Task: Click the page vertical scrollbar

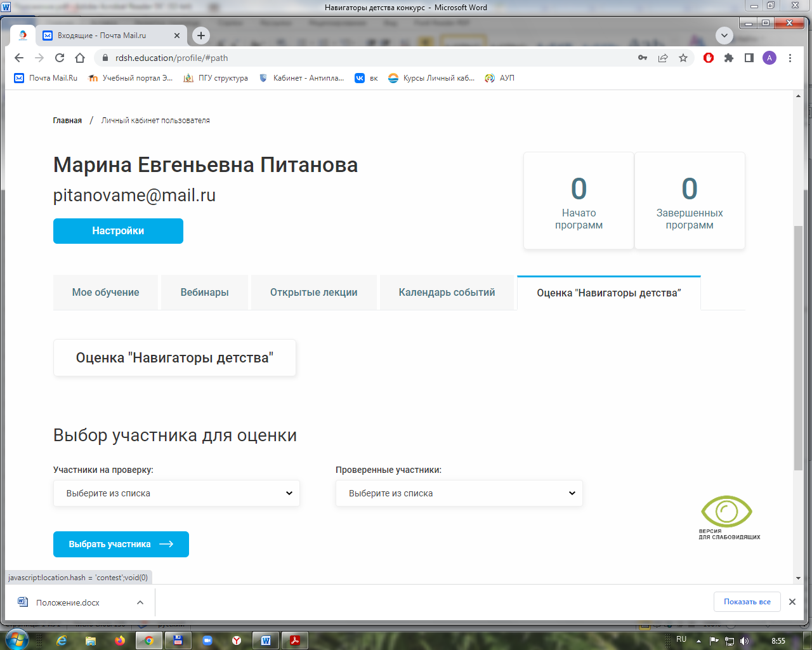Action: (798, 348)
